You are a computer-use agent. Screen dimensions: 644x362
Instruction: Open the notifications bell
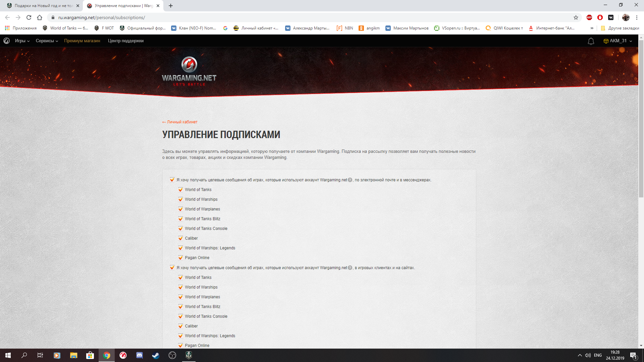pos(591,41)
